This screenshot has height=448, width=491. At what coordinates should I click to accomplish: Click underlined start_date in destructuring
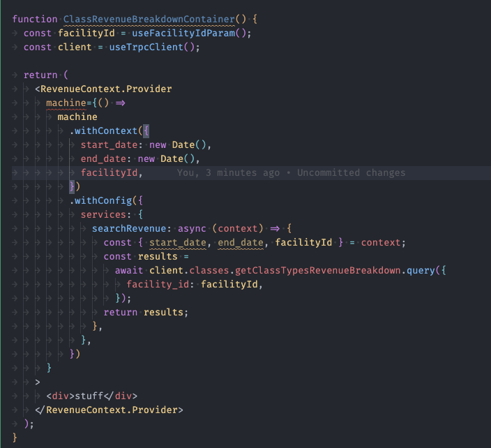[178, 242]
